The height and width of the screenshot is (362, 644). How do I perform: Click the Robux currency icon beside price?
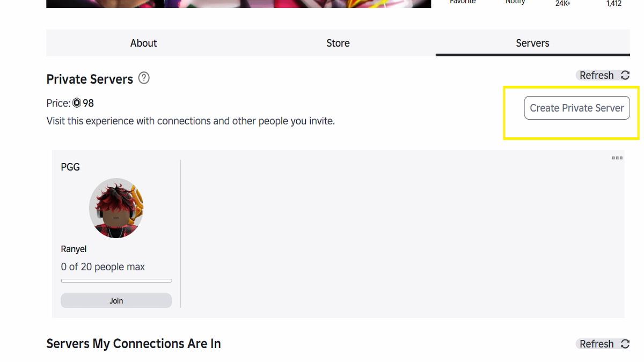[77, 103]
